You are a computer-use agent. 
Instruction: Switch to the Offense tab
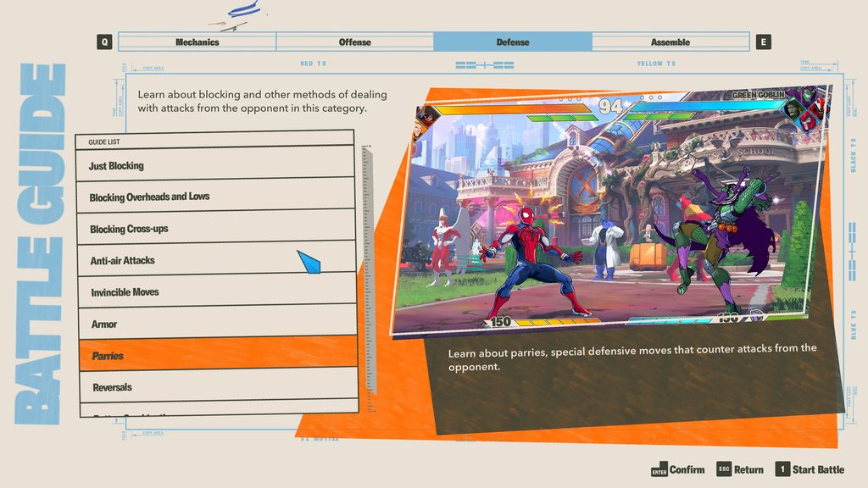tap(355, 42)
